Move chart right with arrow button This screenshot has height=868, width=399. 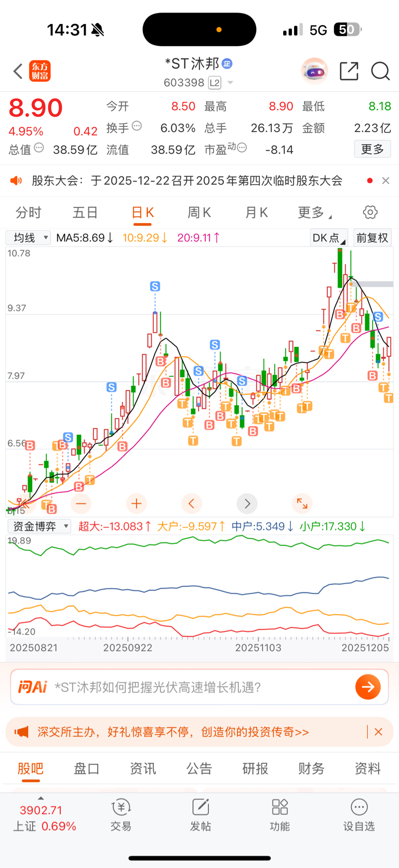point(247,503)
